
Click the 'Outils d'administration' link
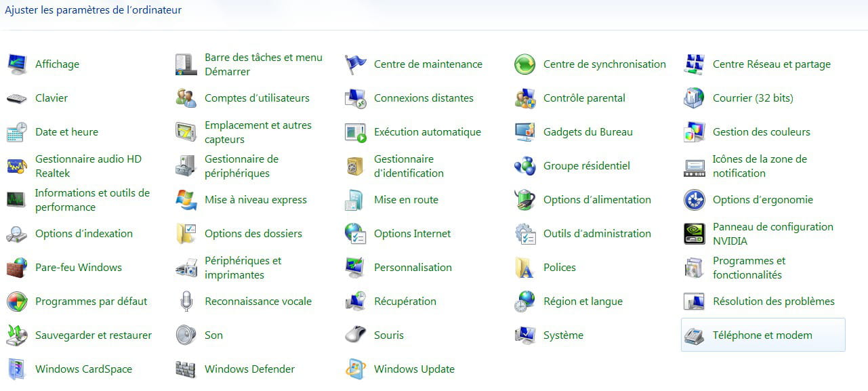click(x=598, y=234)
